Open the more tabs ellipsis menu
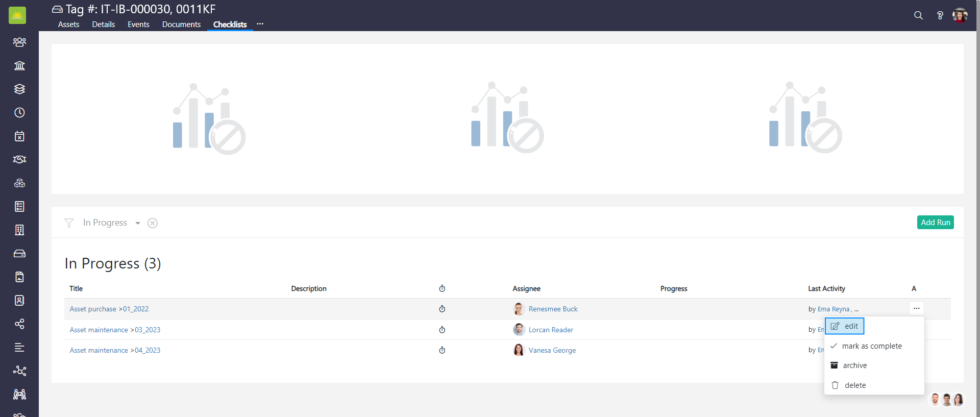Screen dimensions: 980x417 tap(260, 24)
